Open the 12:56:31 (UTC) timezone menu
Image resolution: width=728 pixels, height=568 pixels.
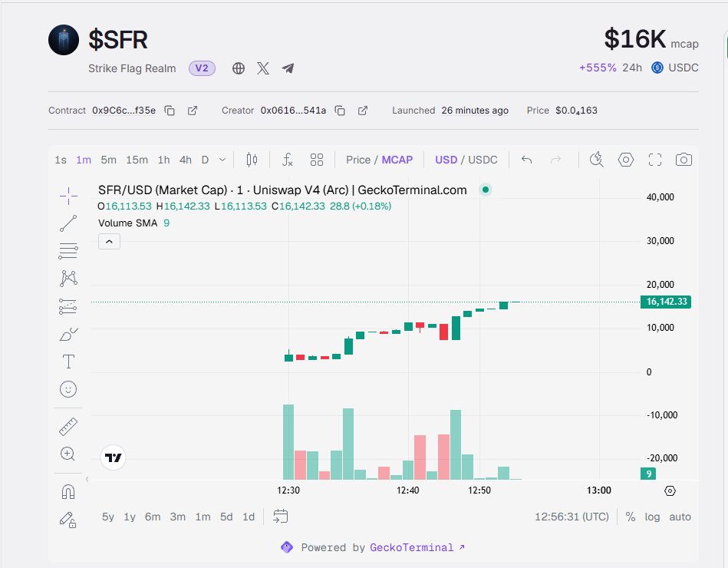point(572,517)
